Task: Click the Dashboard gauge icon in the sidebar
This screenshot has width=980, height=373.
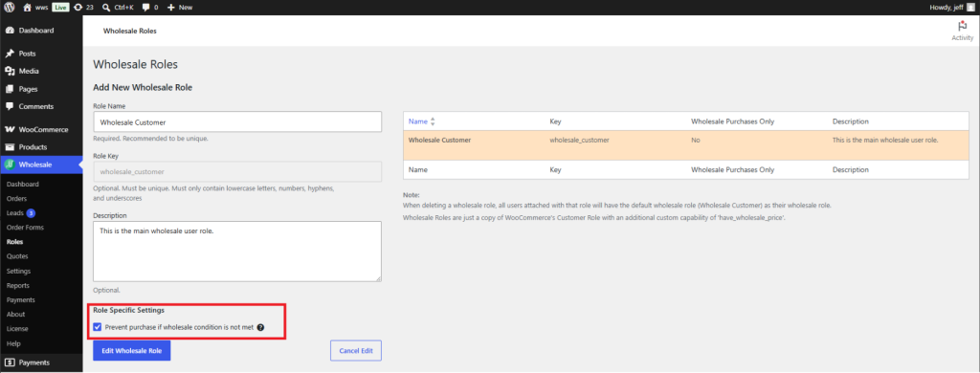Action: (10, 30)
